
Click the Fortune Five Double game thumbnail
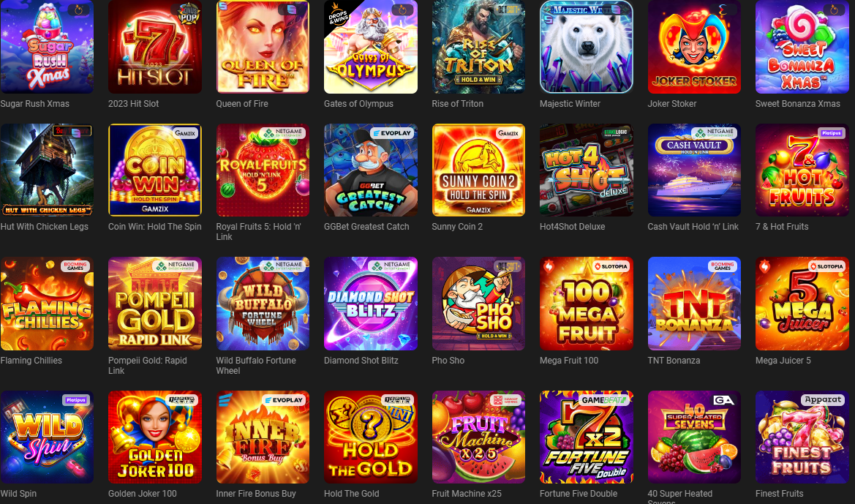click(x=586, y=437)
